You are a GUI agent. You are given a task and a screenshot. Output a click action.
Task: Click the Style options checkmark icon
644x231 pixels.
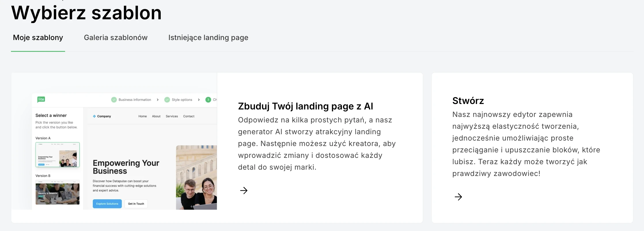pos(167,100)
